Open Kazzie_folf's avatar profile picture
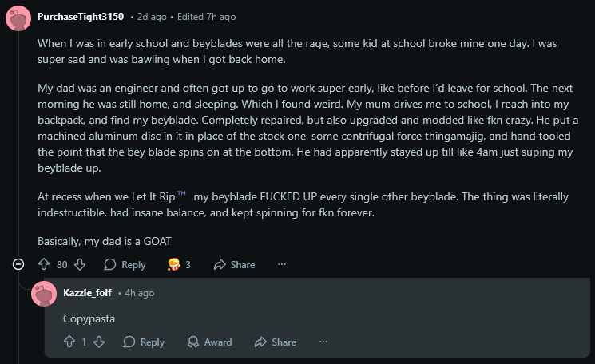This screenshot has width=595, height=364. tap(44, 293)
